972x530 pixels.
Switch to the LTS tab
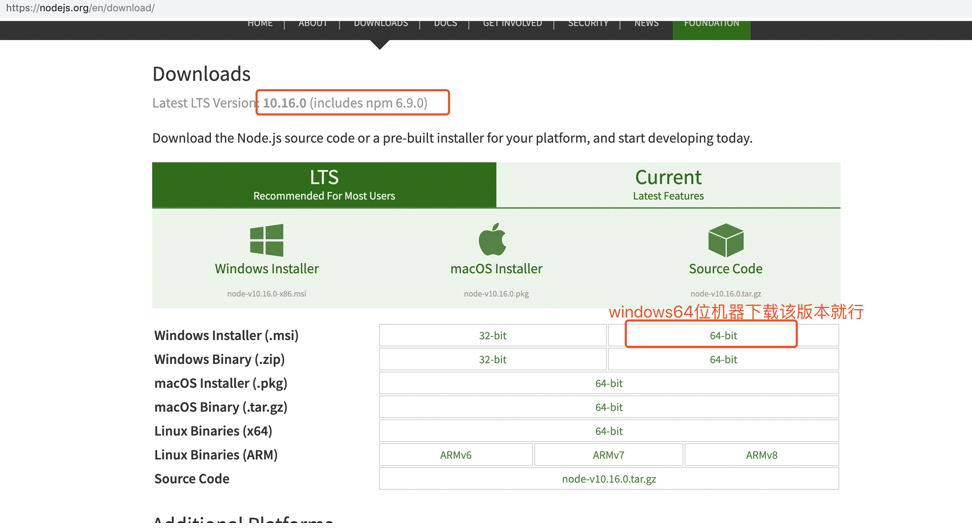tap(324, 185)
